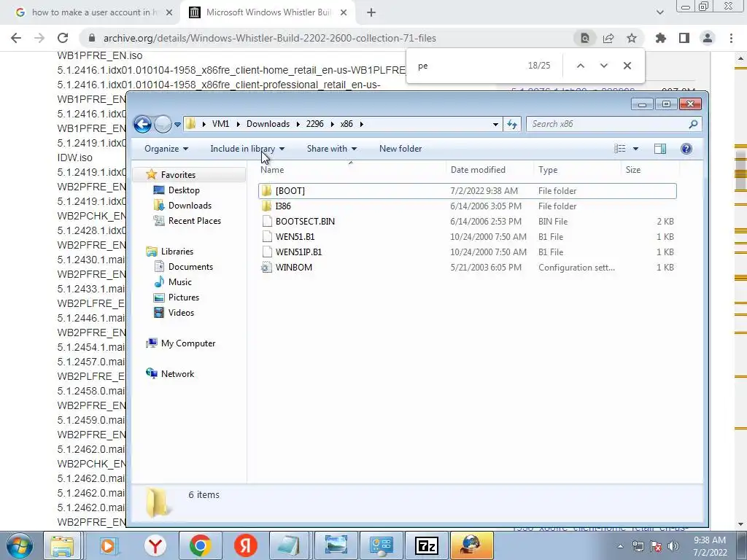Open Chrome tab search dropdown arrow
This screenshot has height=560, width=747.
(x=659, y=12)
